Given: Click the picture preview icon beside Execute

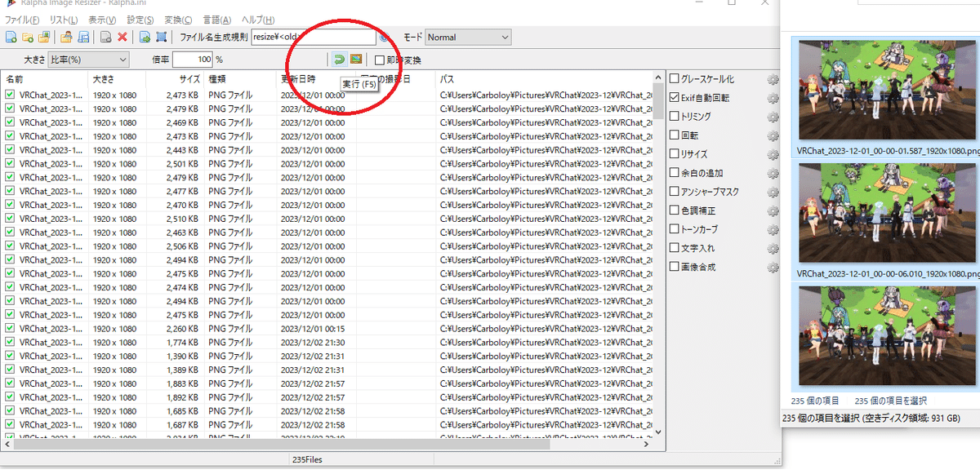Looking at the screenshot, I should [355, 59].
